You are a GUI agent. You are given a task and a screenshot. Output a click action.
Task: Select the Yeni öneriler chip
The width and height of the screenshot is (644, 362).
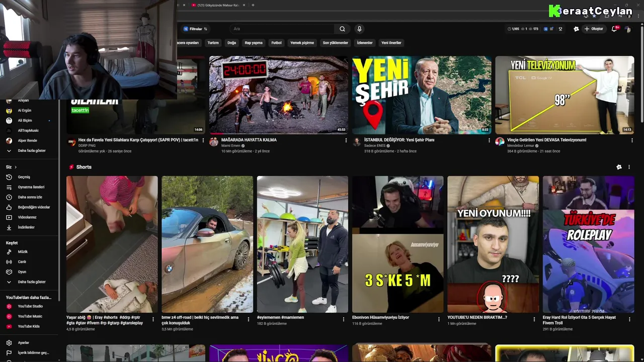tap(391, 43)
